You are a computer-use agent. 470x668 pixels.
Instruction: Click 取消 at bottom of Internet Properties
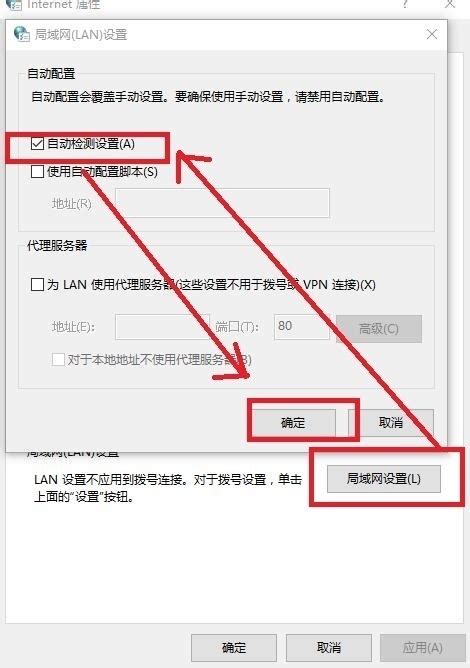(329, 648)
